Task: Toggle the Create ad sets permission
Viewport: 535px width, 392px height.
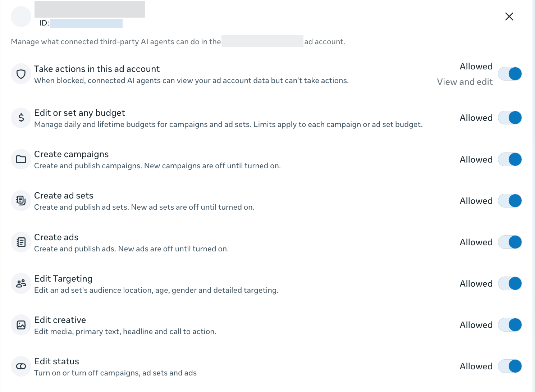Action: click(x=510, y=201)
